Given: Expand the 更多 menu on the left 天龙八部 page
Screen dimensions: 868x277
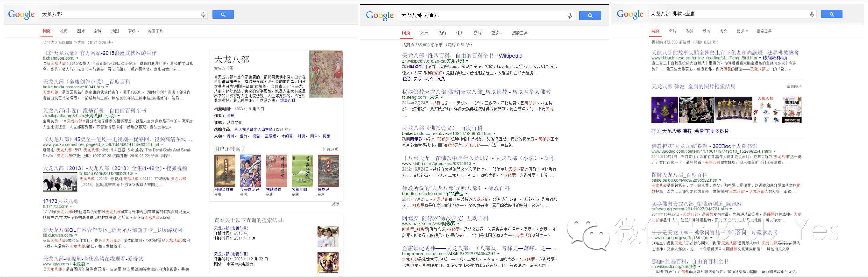Looking at the screenshot, I should click(133, 31).
